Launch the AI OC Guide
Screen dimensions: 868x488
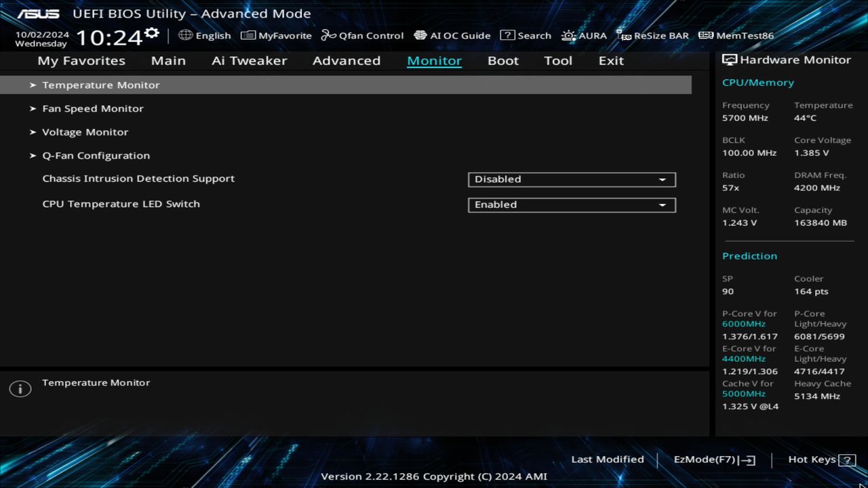pyautogui.click(x=452, y=35)
